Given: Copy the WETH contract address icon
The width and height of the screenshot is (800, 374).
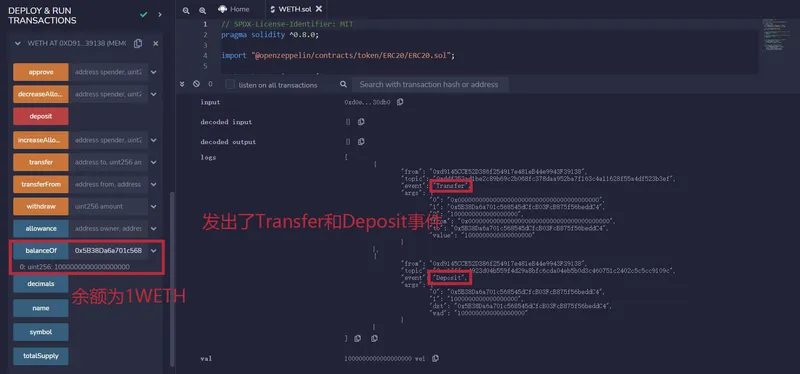Looking at the screenshot, I should tap(138, 43).
